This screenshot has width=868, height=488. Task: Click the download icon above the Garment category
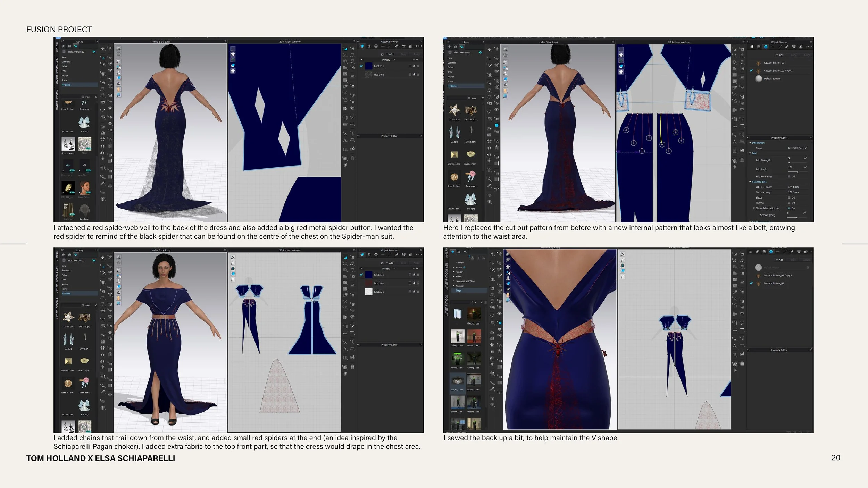pos(472,258)
